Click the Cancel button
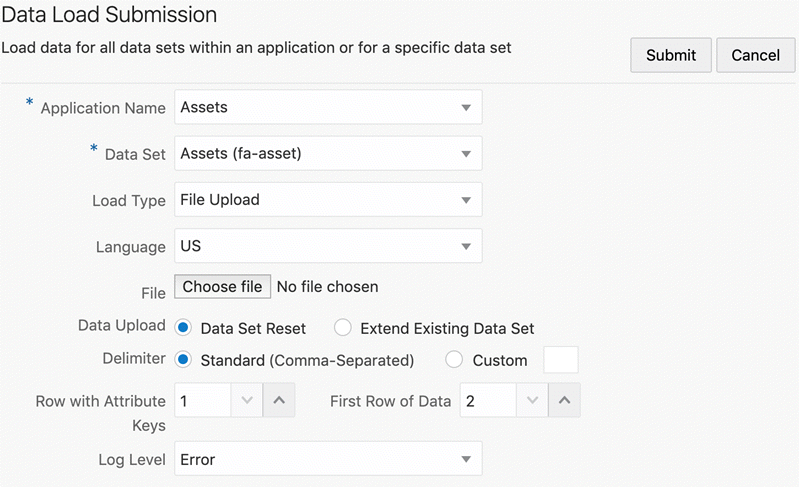The image size is (799, 487). [755, 55]
